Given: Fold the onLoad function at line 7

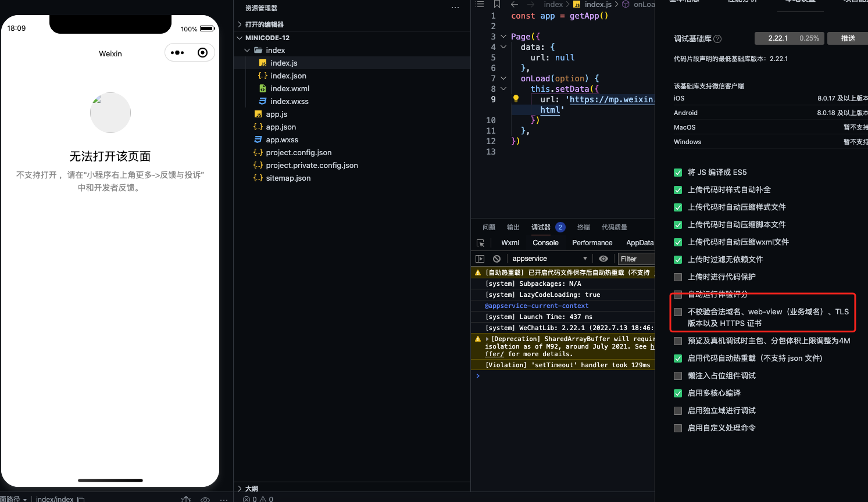Looking at the screenshot, I should (503, 78).
